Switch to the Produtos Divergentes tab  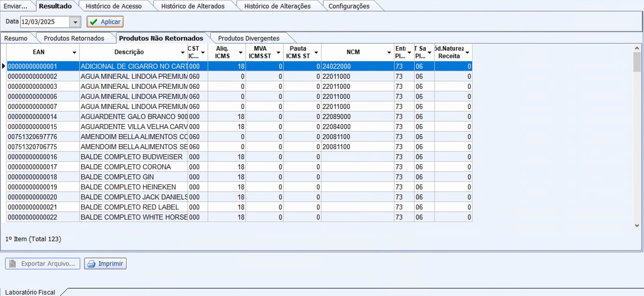click(248, 38)
